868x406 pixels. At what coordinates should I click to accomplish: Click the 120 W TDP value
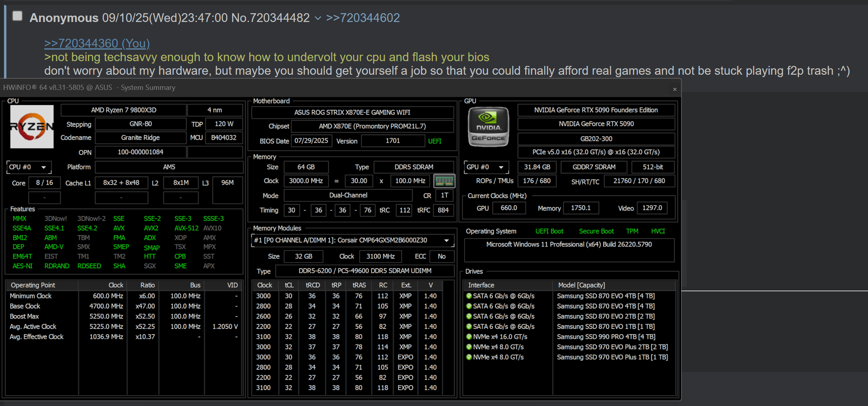(224, 124)
